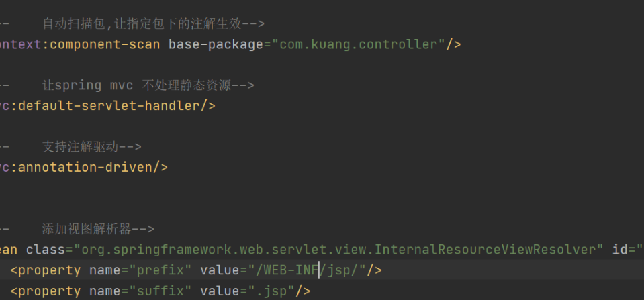644x300 pixels.
Task: Click the property tag on prefix line
Action: coord(49,270)
